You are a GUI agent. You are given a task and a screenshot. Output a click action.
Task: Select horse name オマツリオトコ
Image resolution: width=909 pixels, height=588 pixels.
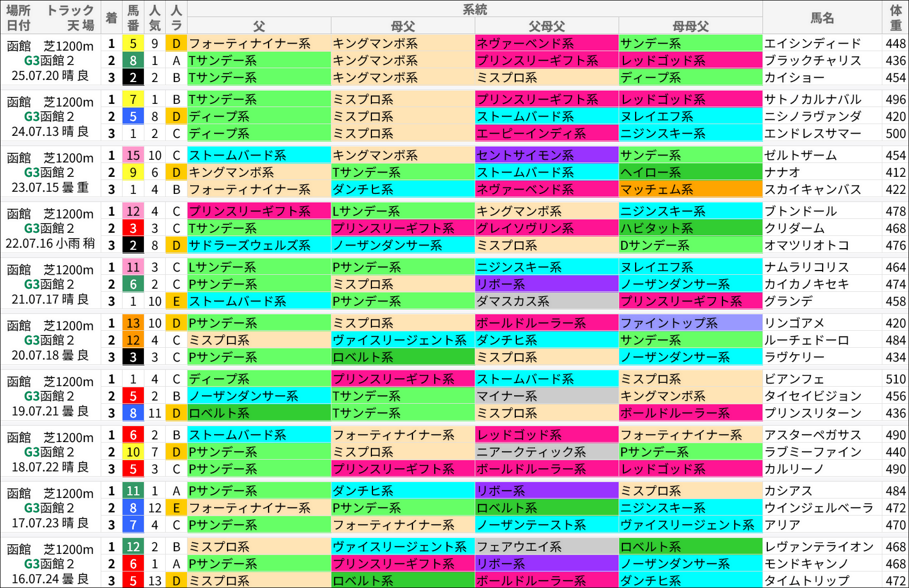806,246
